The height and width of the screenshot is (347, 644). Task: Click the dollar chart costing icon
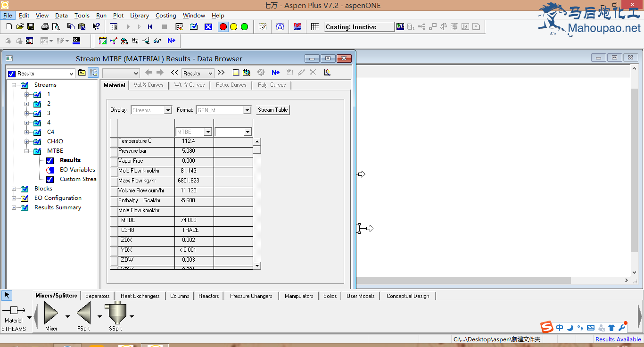click(400, 27)
